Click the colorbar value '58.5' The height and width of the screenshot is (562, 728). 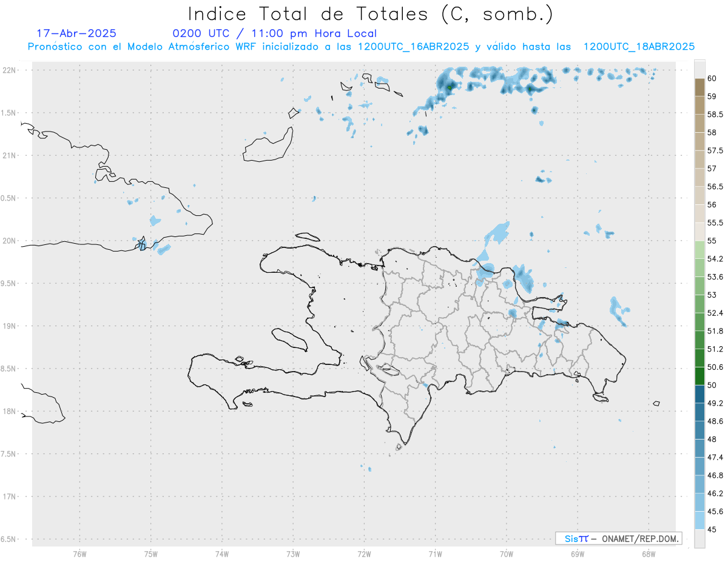(715, 115)
